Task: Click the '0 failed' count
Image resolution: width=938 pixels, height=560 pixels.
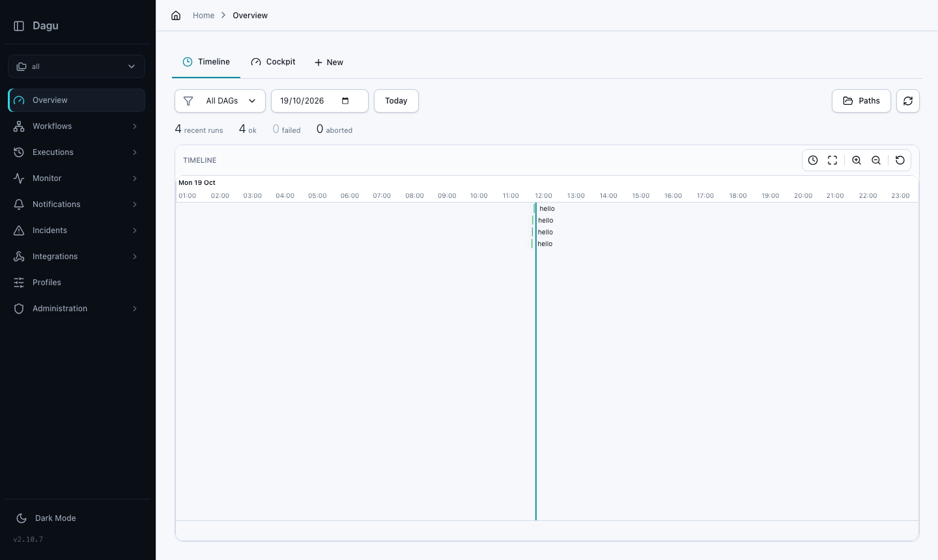Action: [x=287, y=130]
